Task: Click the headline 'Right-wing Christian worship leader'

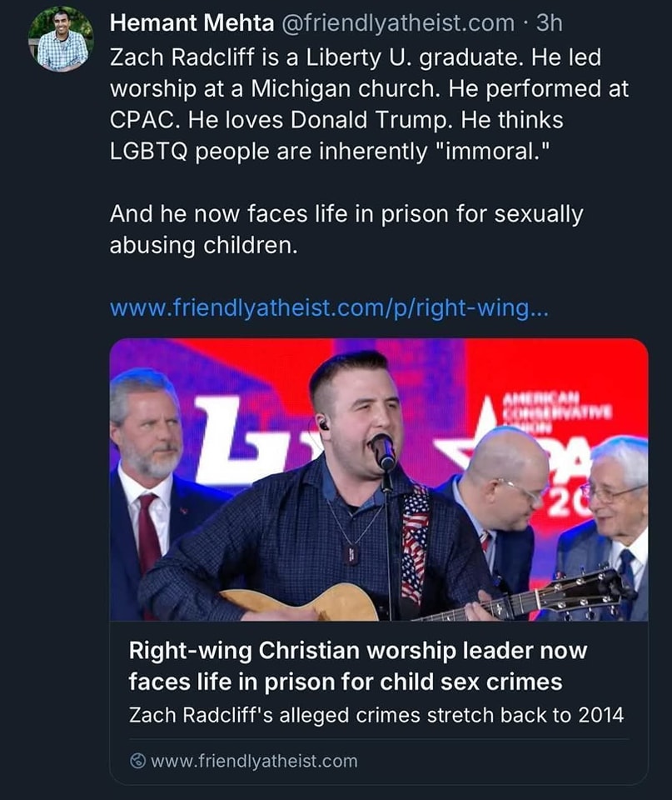Action: tap(356, 652)
